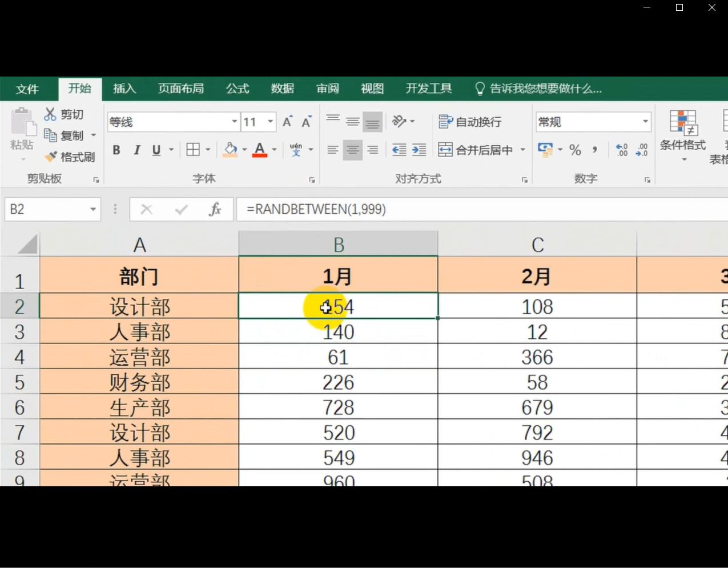Switch to the 插入 ribbon tab
This screenshot has height=568, width=728.
tap(124, 89)
